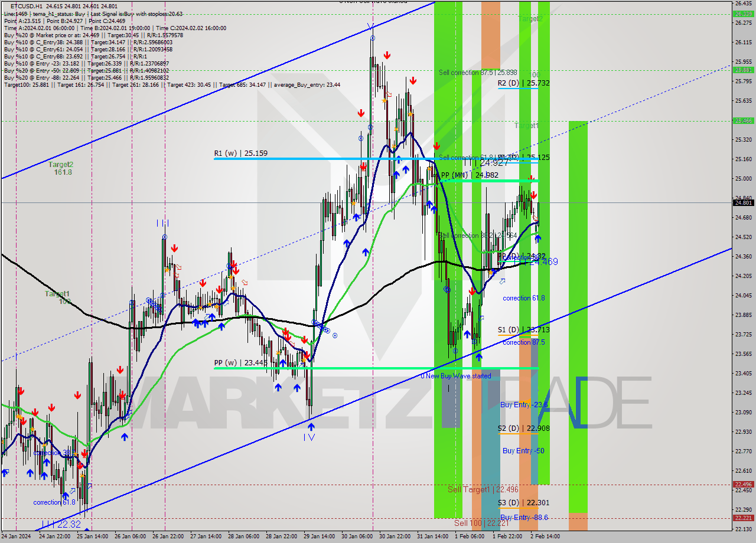Click the 'S3 (D) | 22.301' support label
The width and height of the screenshot is (756, 543).
pos(524,503)
